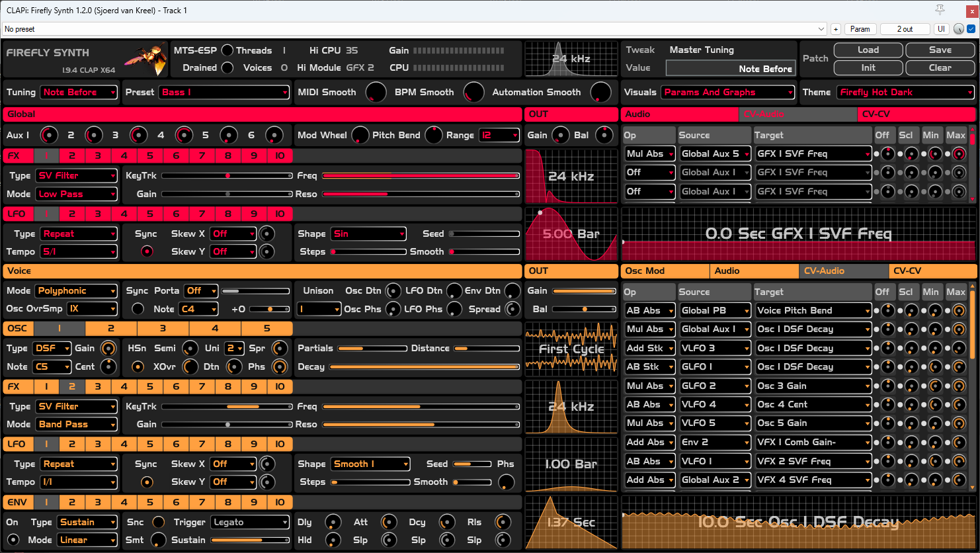Open the Visuals dropdown Params And Graphs
Image resolution: width=980 pixels, height=553 pixels.
click(x=728, y=93)
